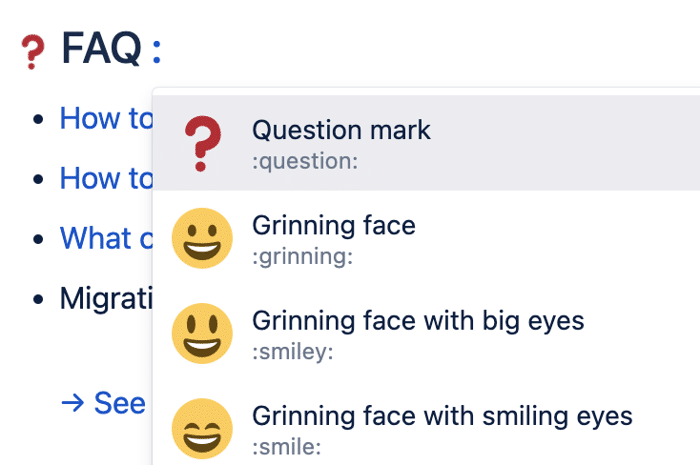Choose the Grinning face emoji option

tap(426, 238)
